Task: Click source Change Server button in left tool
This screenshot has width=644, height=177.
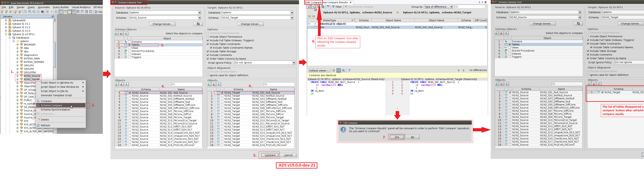Action: point(163,24)
